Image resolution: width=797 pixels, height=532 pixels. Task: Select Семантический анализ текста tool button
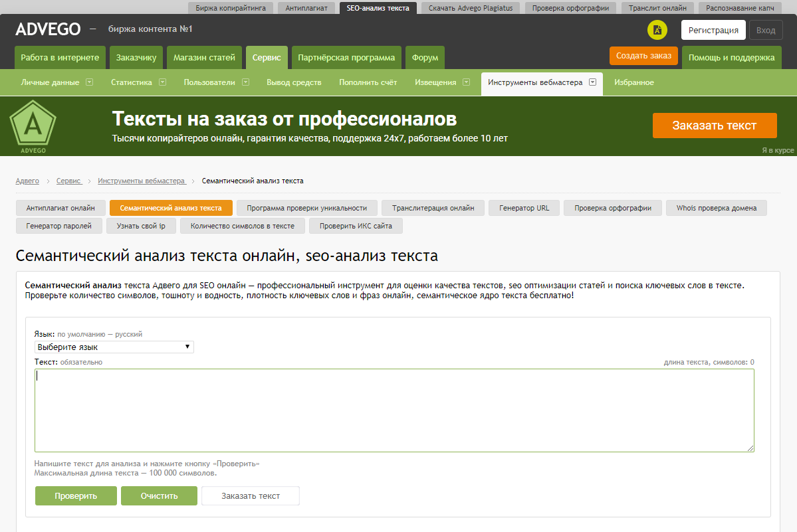pyautogui.click(x=171, y=208)
